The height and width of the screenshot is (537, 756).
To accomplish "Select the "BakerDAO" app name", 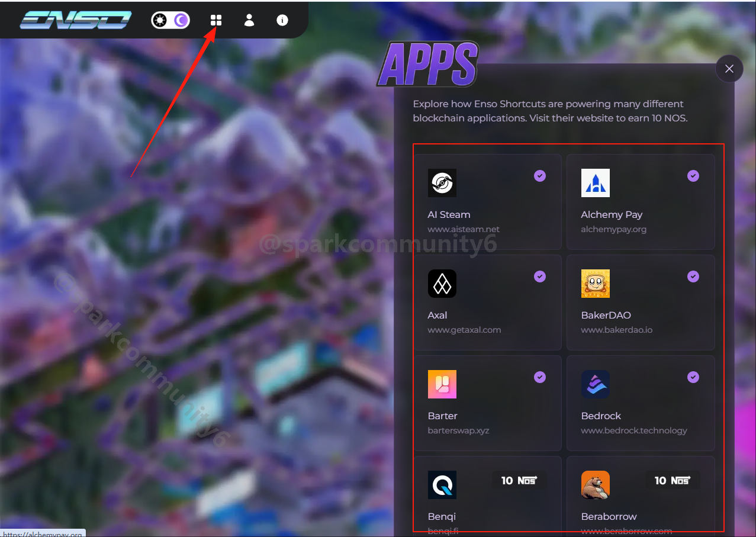I will pos(606,315).
